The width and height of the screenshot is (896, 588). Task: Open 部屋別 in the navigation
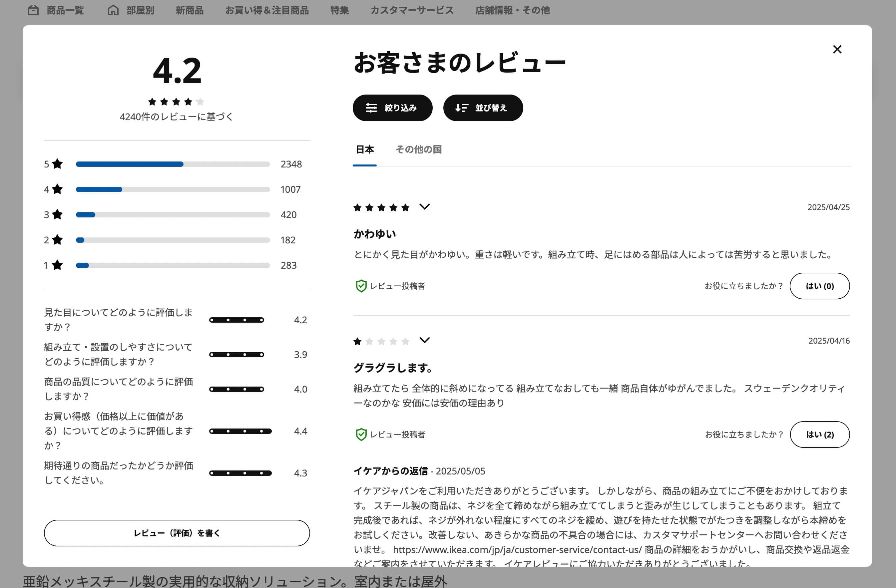(131, 10)
